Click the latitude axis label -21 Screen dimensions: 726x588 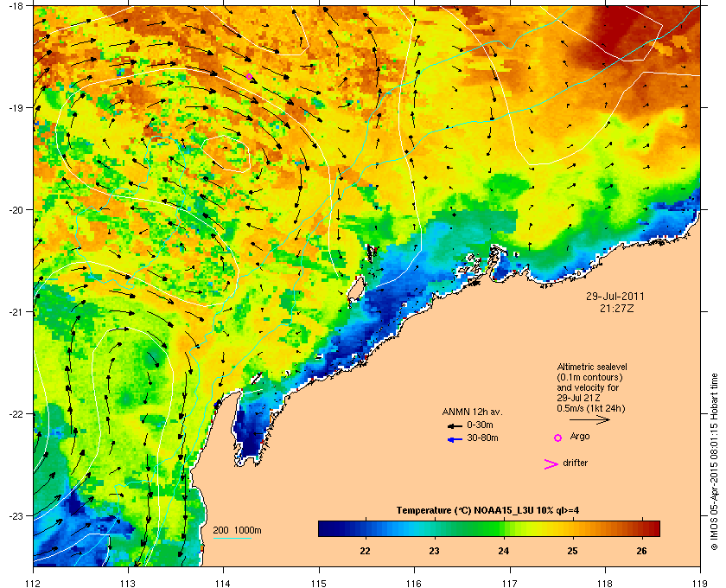point(16,312)
